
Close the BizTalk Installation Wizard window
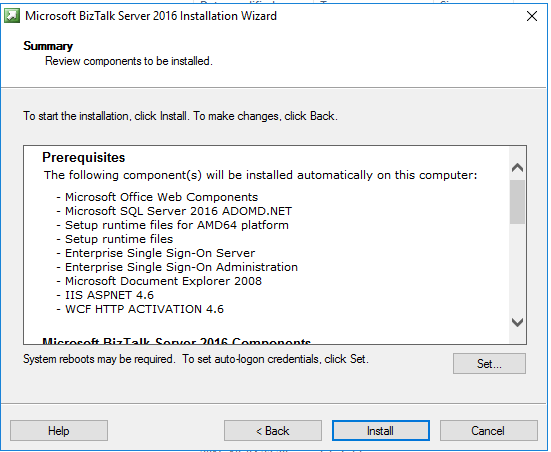(532, 16)
